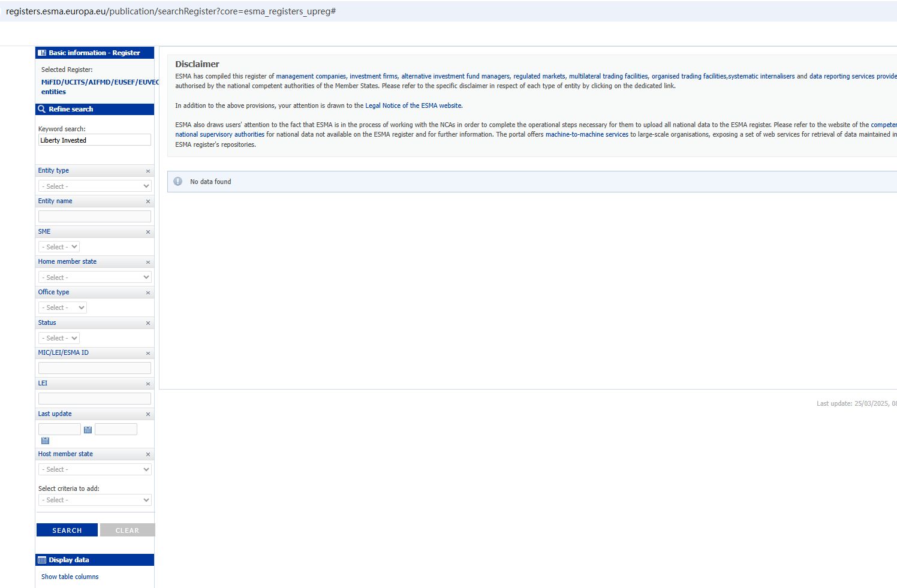Remove the Host member state criterion
This screenshot has width=897, height=588.
148,454
